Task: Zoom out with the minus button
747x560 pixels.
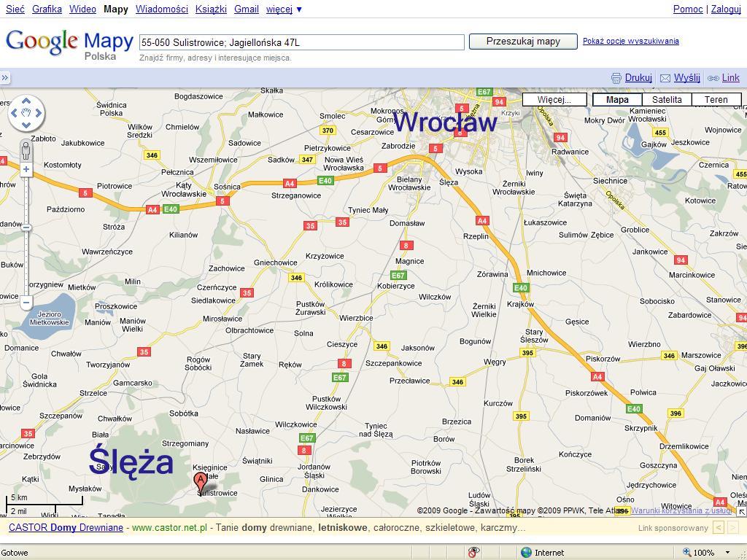Action: (26, 302)
